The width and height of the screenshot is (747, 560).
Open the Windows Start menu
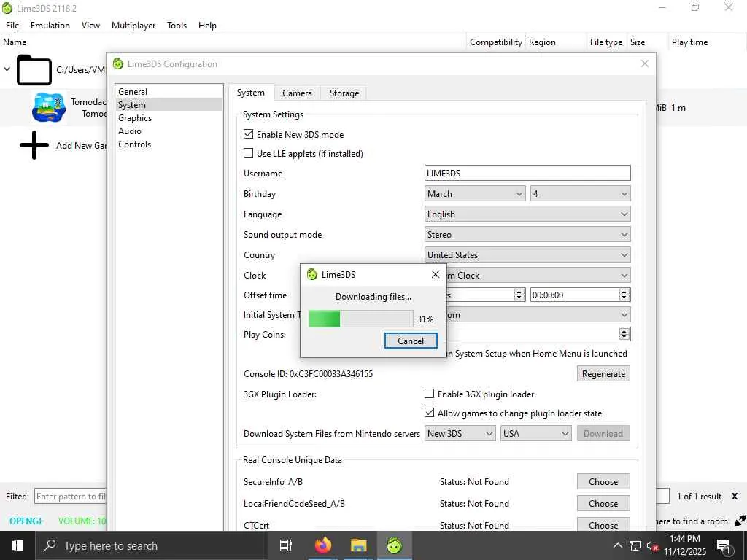point(18,545)
